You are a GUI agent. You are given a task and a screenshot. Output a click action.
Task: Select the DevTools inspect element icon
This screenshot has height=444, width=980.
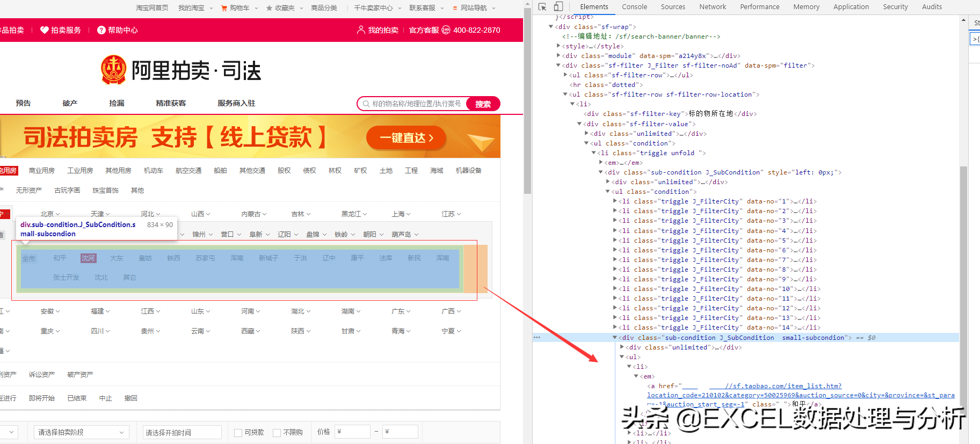542,7
